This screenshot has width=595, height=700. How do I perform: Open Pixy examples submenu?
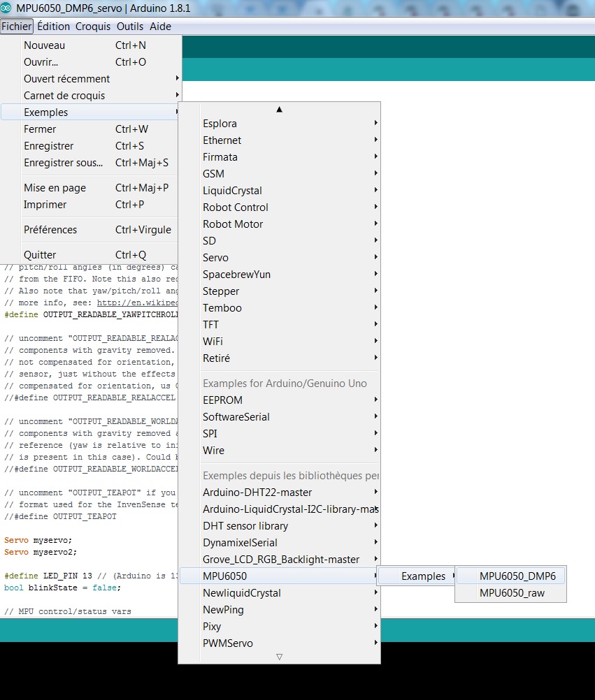(x=280, y=626)
